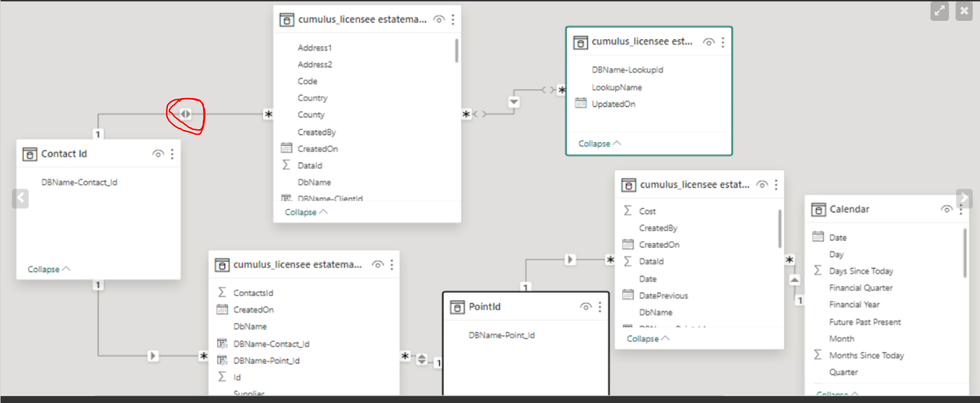This screenshot has height=403, width=980.
Task: Click table icon of cumulus_licensee estat... Cost table
Action: pyautogui.click(x=628, y=185)
